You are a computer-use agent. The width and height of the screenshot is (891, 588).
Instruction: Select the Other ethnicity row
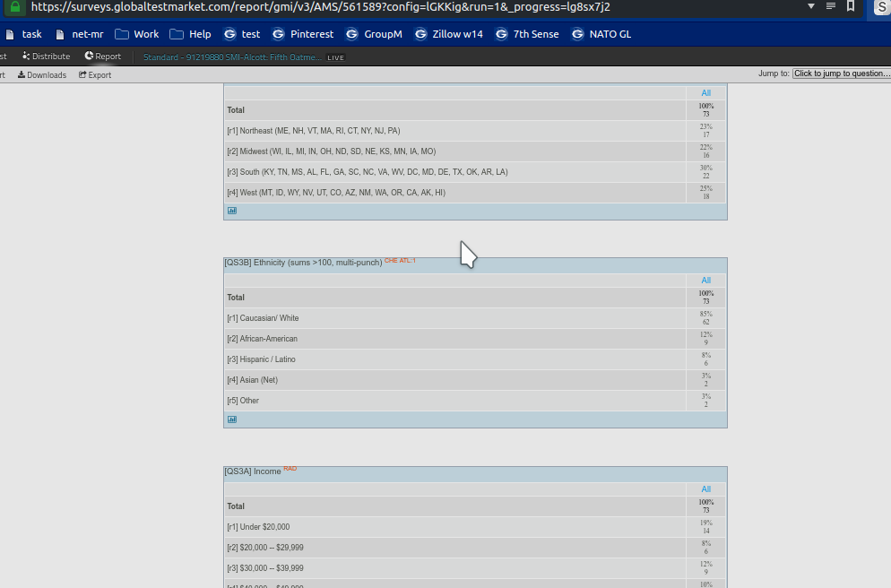click(475, 401)
